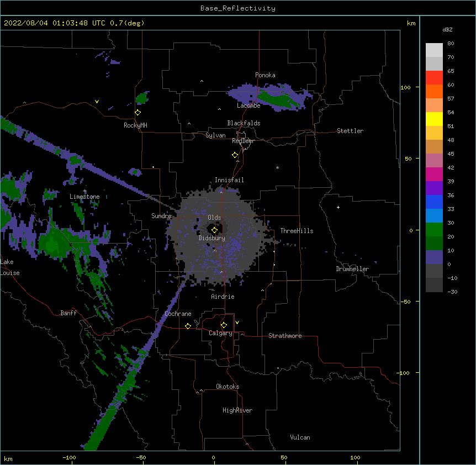Pick the yellow 51-54 dBZ legend swatch
Image resolution: width=476 pixels, height=465 pixels.
click(x=434, y=119)
